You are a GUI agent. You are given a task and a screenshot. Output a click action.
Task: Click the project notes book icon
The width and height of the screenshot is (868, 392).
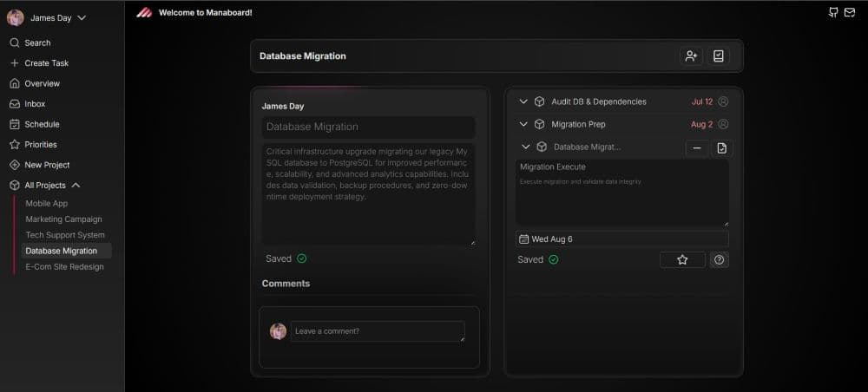tap(718, 56)
